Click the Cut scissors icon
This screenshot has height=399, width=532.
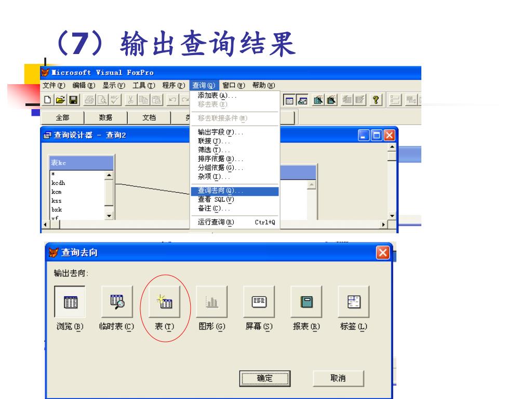pos(130,100)
